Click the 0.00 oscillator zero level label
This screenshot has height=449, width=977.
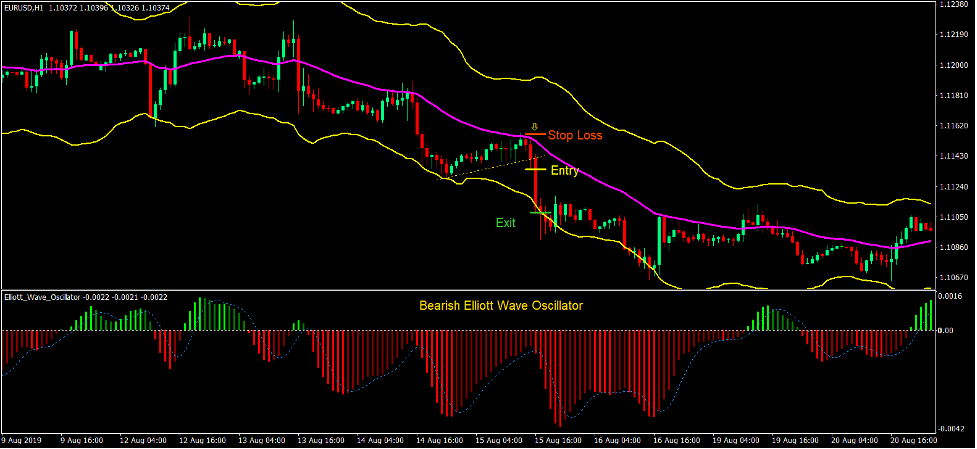click(x=950, y=331)
